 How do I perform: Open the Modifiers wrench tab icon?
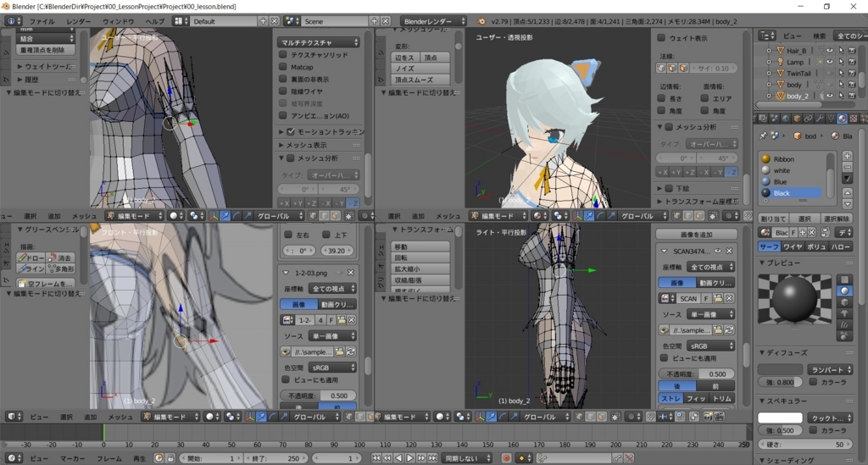pos(820,119)
